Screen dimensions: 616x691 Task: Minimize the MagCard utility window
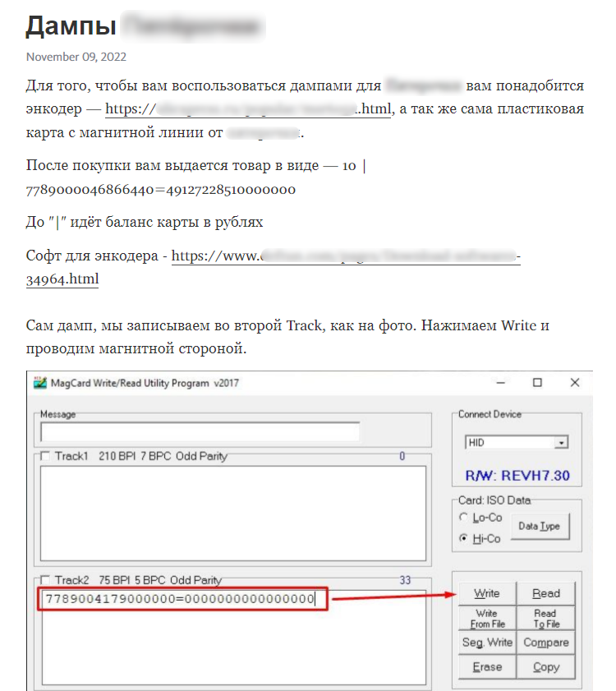point(499,383)
